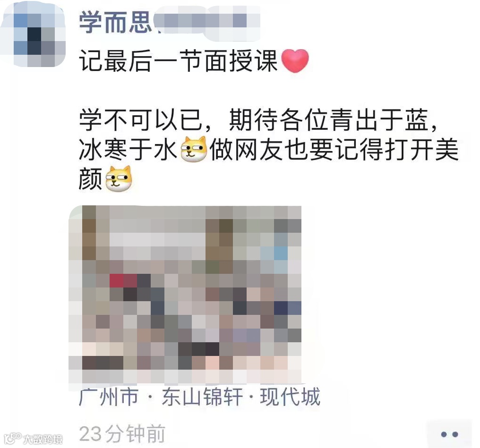
Task: Open the blurred profile avatar
Action: (33, 34)
